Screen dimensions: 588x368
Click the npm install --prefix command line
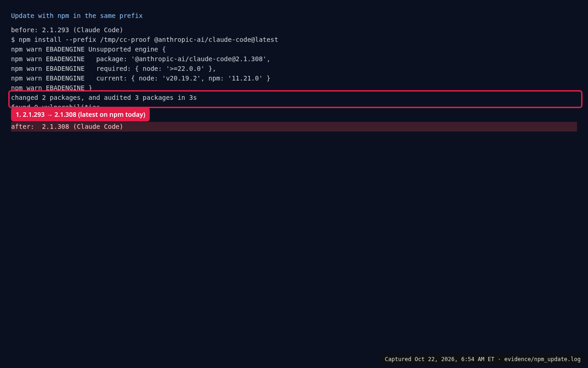point(145,40)
